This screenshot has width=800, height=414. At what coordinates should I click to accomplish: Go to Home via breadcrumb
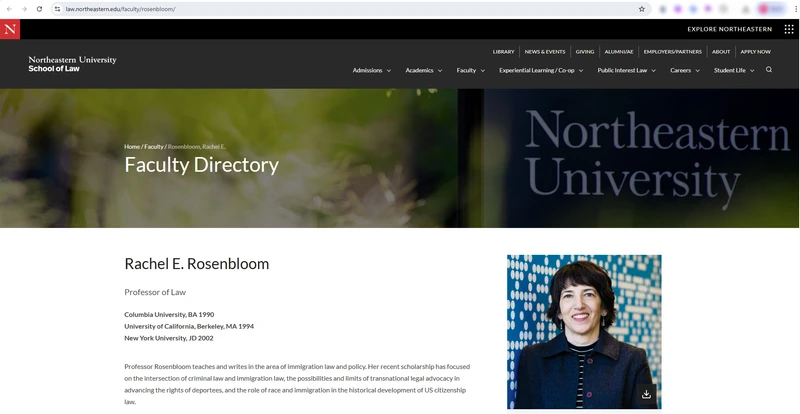tap(132, 147)
